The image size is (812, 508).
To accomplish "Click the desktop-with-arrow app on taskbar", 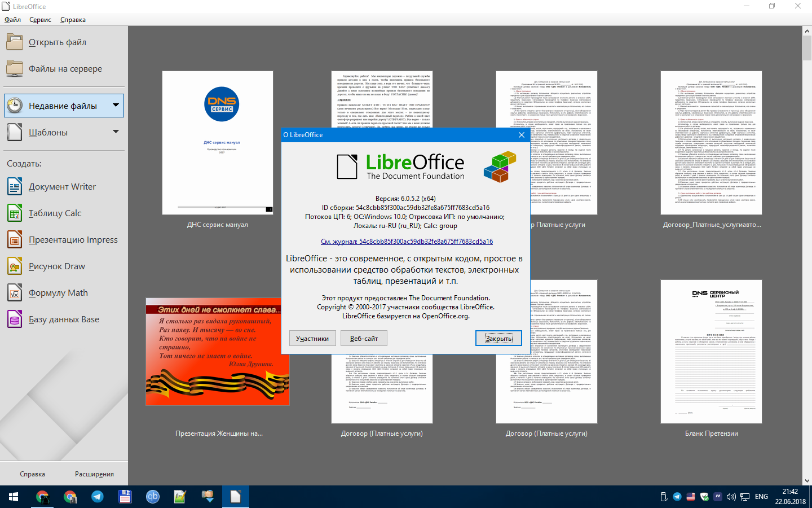I will (208, 497).
